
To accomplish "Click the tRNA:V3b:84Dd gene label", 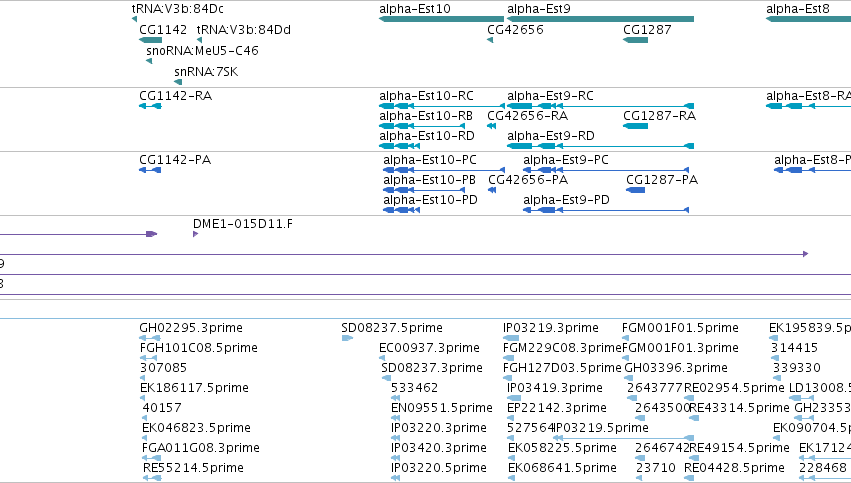I will [x=244, y=30].
